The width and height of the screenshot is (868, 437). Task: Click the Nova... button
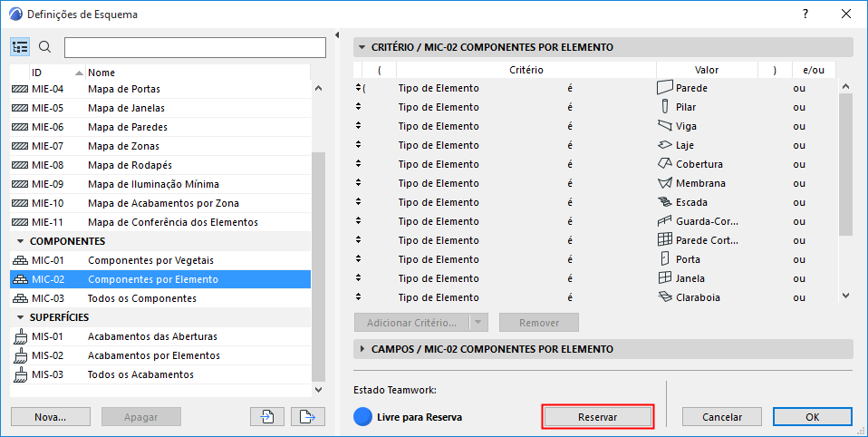tap(51, 416)
